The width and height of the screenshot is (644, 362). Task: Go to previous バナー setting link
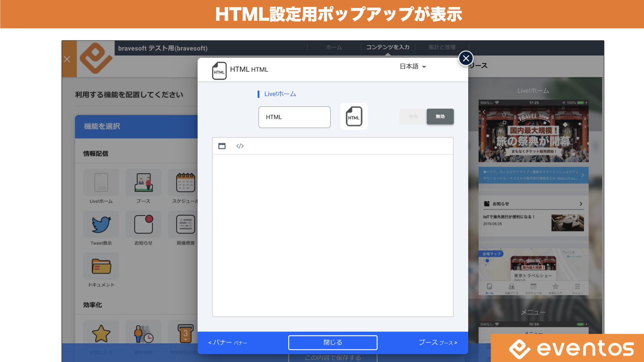pos(227,343)
